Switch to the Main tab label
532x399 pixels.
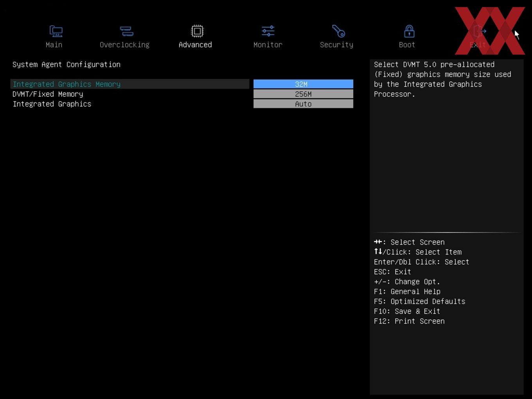(54, 45)
